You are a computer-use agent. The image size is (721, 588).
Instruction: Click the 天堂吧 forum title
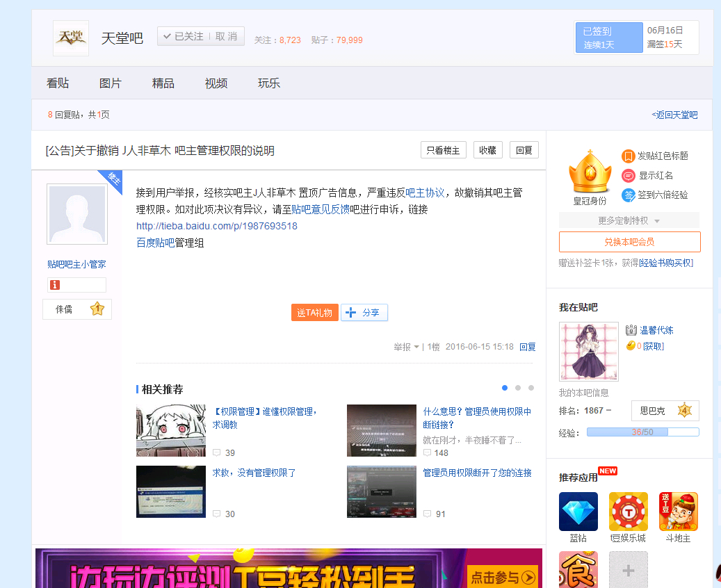coord(122,38)
